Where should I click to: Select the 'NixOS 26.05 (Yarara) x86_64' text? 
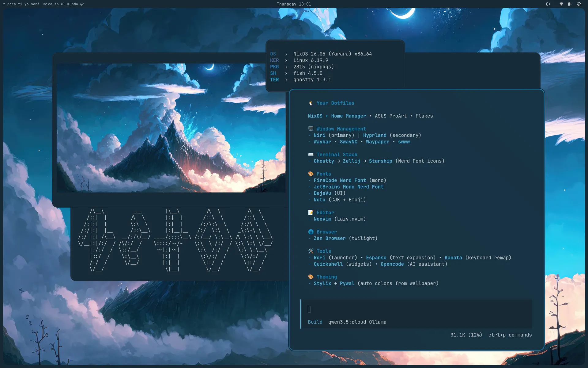[333, 54]
